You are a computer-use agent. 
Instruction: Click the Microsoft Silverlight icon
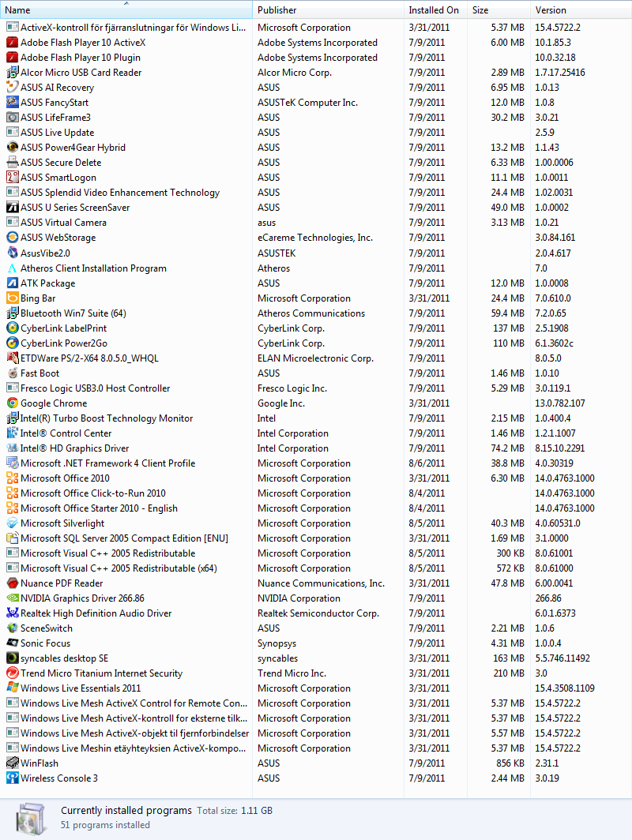(x=13, y=523)
